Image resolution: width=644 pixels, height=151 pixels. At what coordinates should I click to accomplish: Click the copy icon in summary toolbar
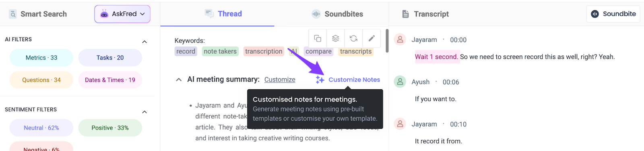(318, 38)
